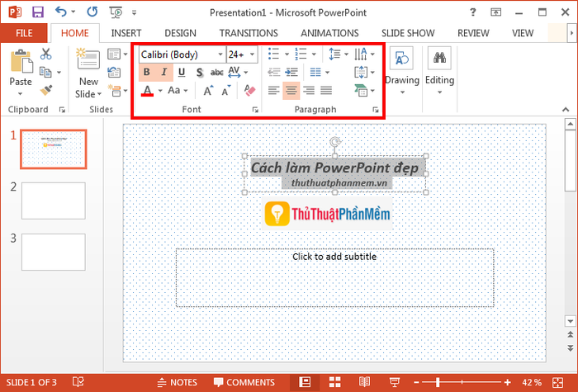
Task: Open the FILE tab
Action: tap(24, 33)
